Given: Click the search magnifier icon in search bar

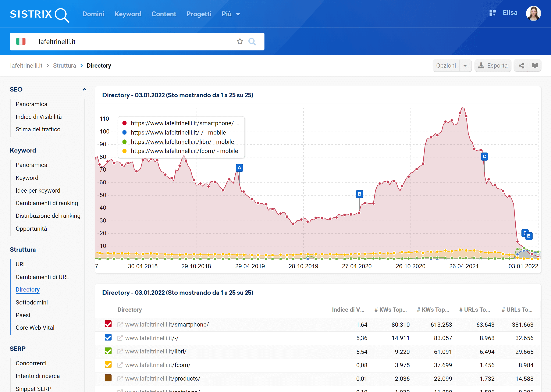Looking at the screenshot, I should click(x=252, y=42).
